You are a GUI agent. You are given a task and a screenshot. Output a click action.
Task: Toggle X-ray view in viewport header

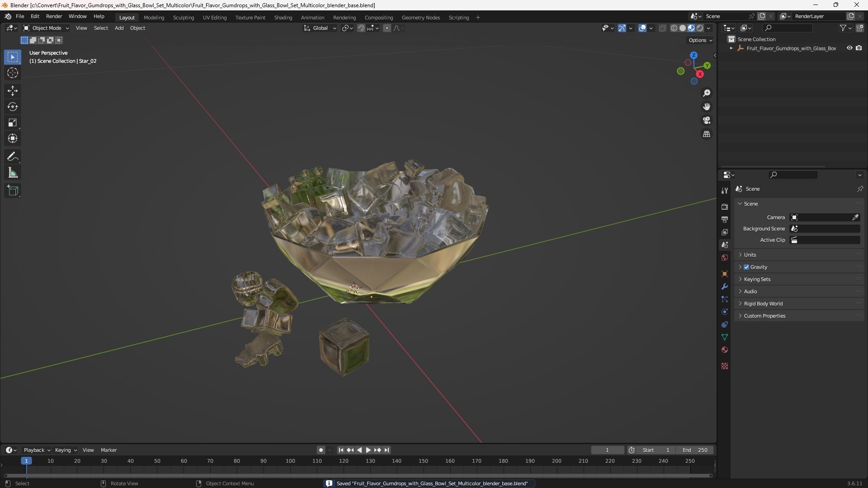[x=662, y=28]
